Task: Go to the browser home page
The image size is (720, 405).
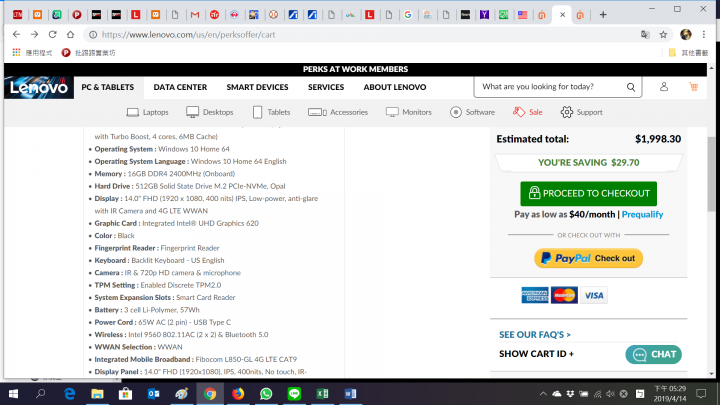Action: 70,34
